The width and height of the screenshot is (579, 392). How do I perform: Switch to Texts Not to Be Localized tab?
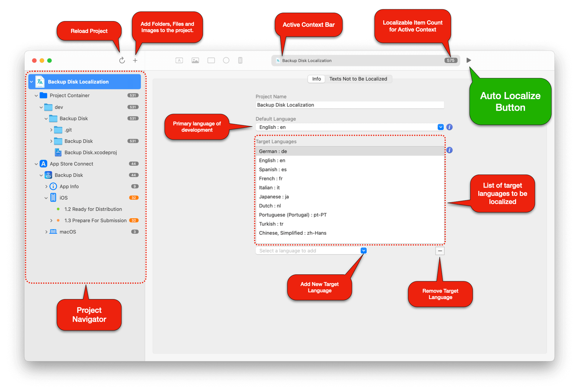[x=358, y=79]
